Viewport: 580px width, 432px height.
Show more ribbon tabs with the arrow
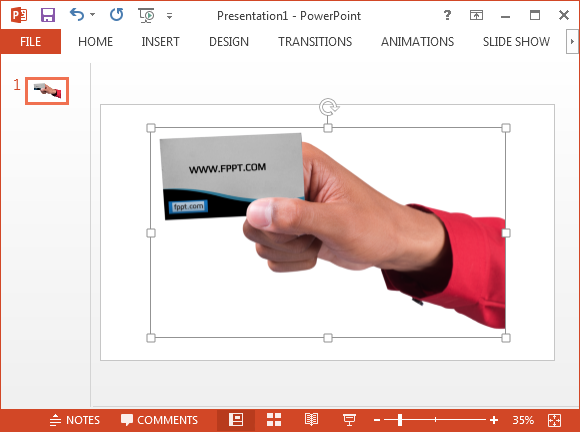[x=572, y=41]
